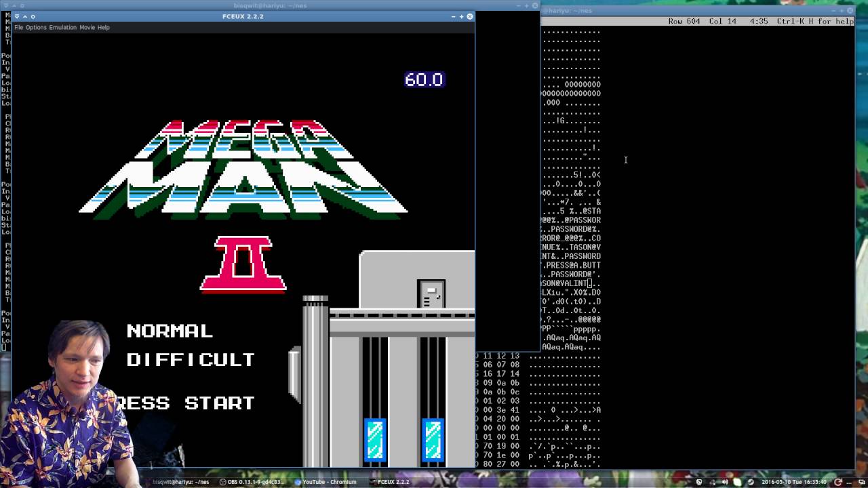Open the volume speaker tray icon
The width and height of the screenshot is (868, 488).
pos(725,482)
